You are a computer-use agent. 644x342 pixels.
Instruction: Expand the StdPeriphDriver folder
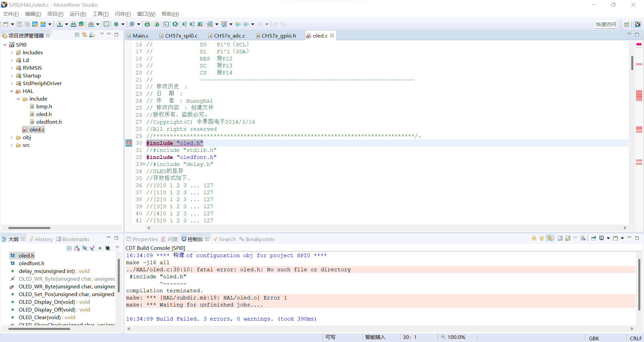click(12, 83)
